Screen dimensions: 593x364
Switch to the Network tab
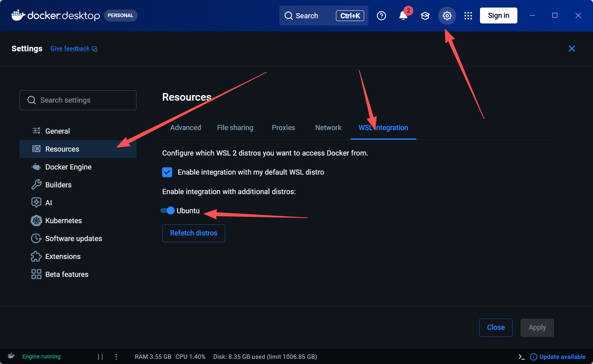point(328,128)
